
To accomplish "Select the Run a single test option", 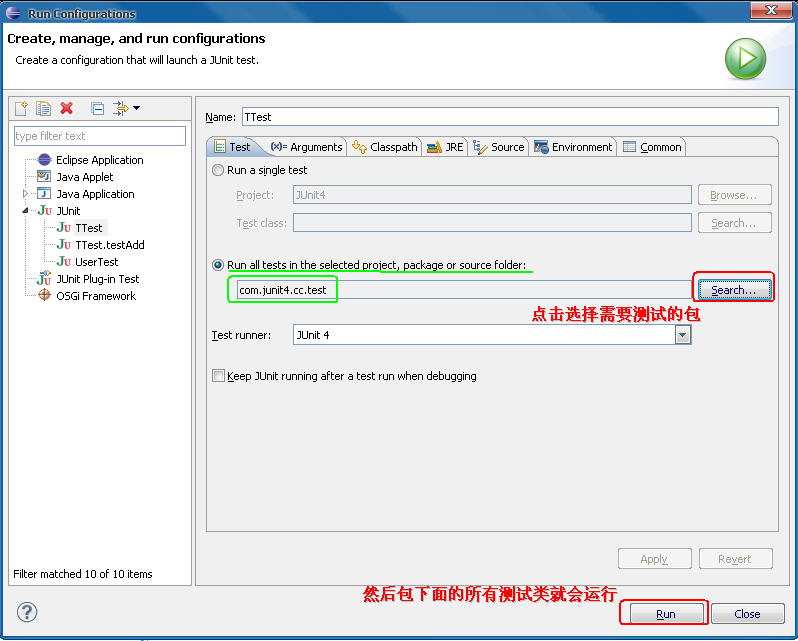I will click(x=218, y=171).
